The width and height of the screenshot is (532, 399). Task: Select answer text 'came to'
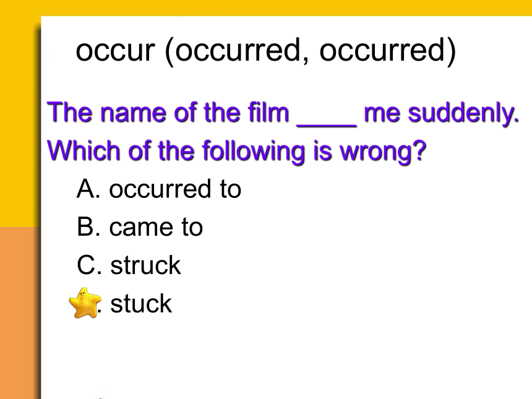156,227
